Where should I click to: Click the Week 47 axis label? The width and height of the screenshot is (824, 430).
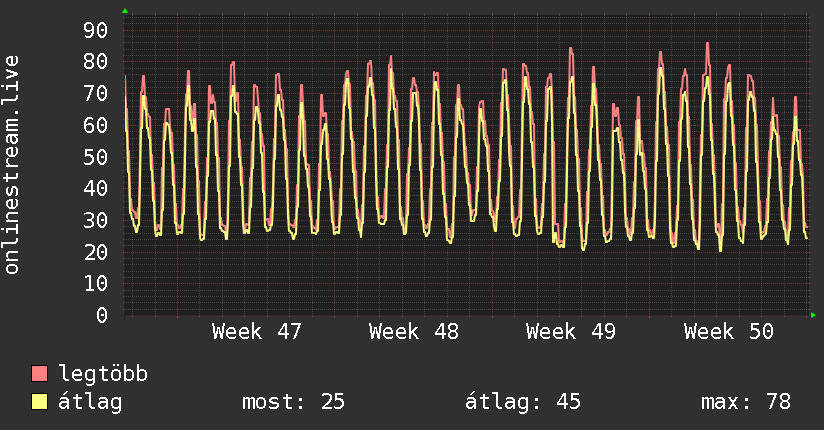(256, 332)
